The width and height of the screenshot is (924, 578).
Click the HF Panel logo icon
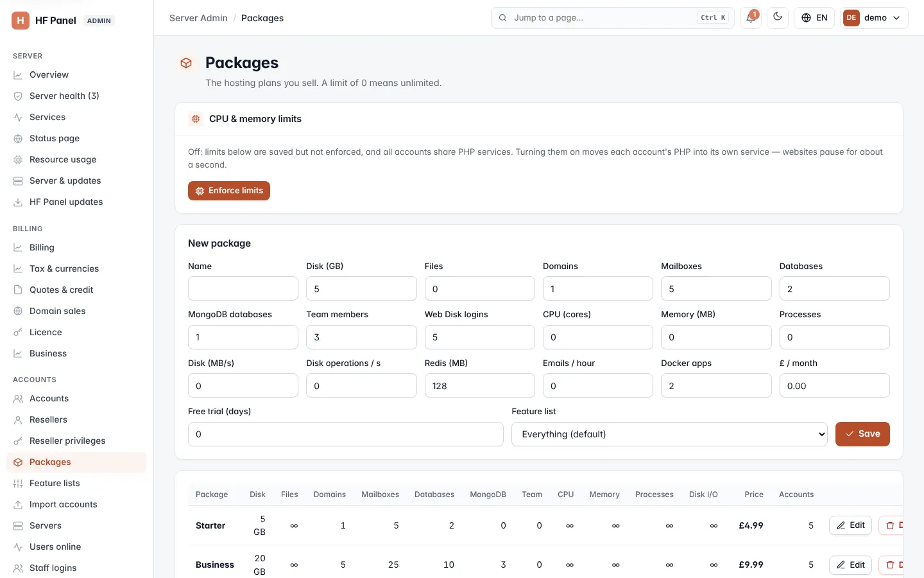pyautogui.click(x=21, y=21)
